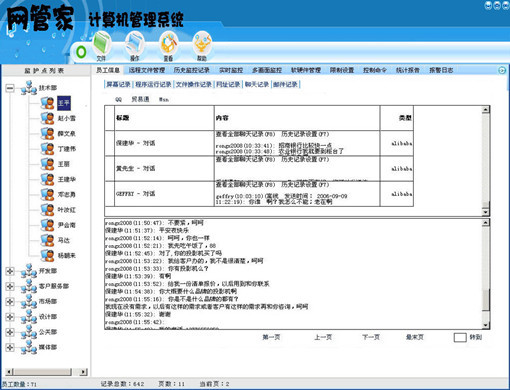Expand the 开发部 tree node

click(x=10, y=271)
